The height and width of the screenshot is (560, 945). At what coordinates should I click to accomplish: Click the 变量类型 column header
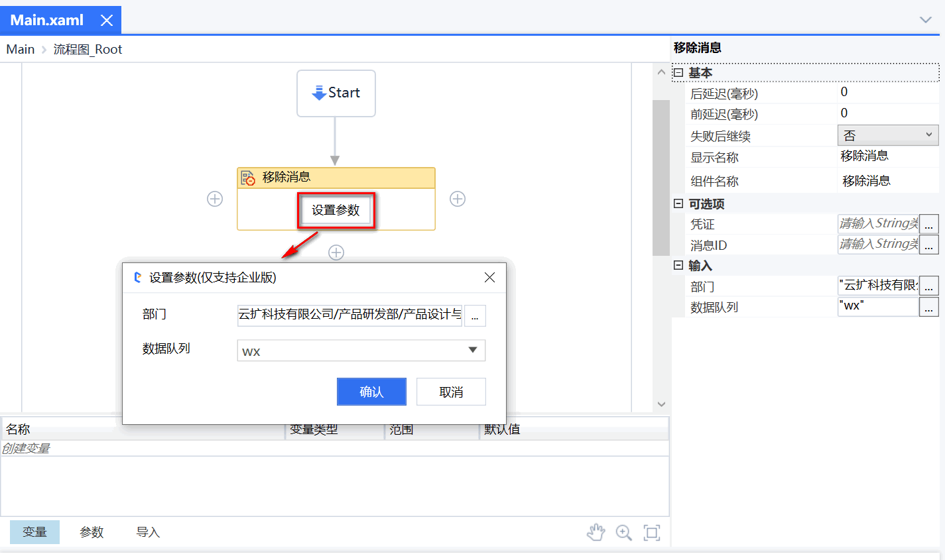click(x=335, y=429)
